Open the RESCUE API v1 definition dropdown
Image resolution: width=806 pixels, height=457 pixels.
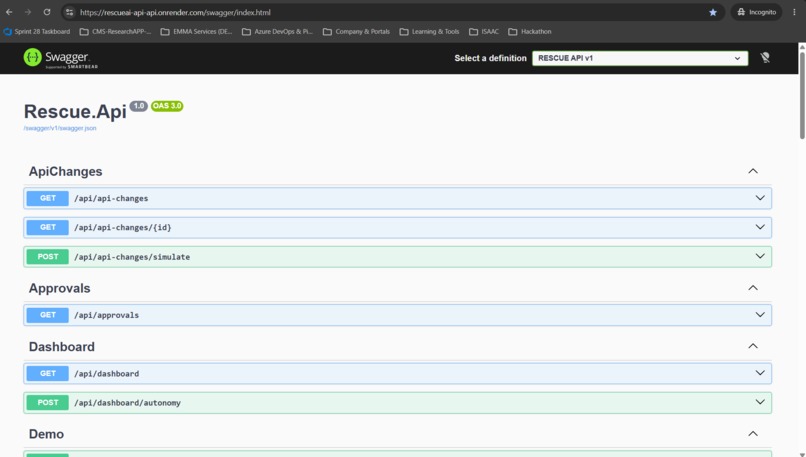click(x=640, y=58)
